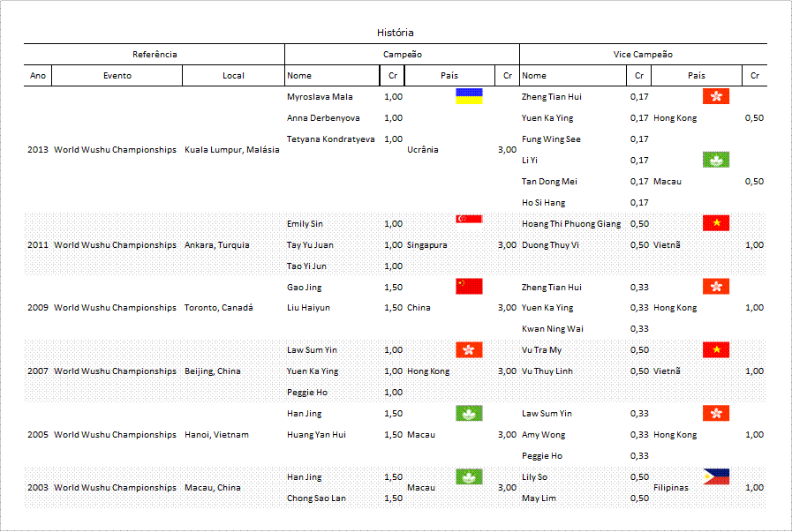Select the Referência group header
Screen dimensions: 792x532
coord(155,55)
